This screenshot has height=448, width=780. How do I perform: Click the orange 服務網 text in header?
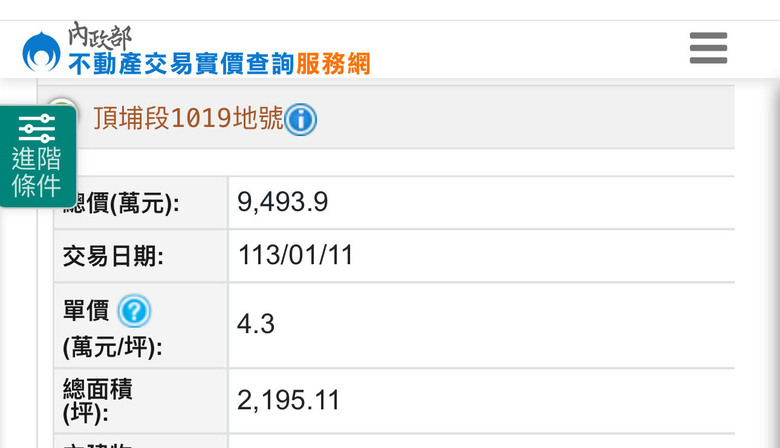[333, 65]
